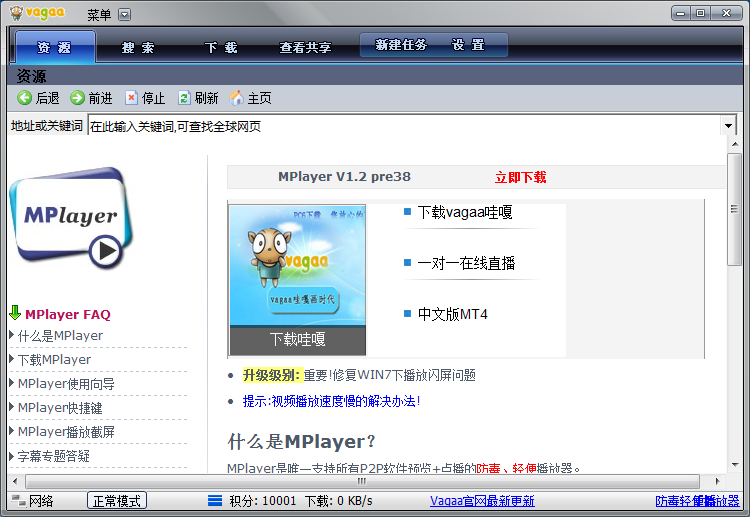750x517 pixels.
Task: Click the MPlayer V1.2 pre38 title text
Action: (x=344, y=176)
